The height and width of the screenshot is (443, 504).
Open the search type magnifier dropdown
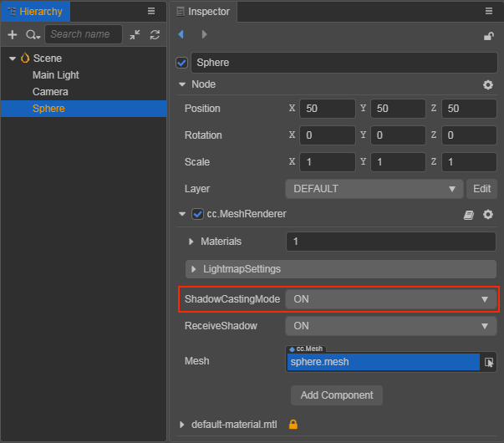point(33,35)
